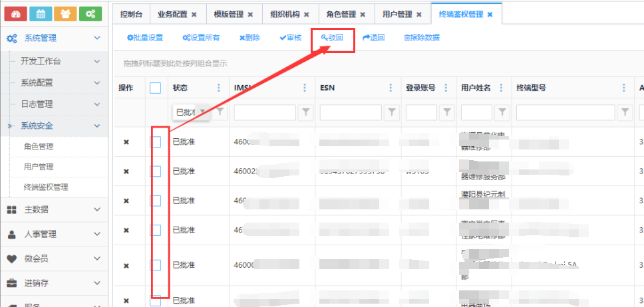Open the 已批准 status filter dropdown

[202, 112]
